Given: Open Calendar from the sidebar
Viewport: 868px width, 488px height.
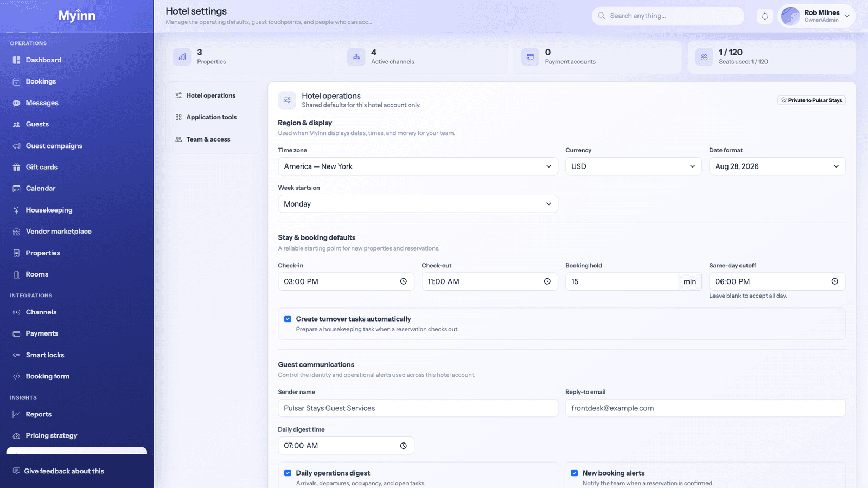Looking at the screenshot, I should [x=76, y=189].
